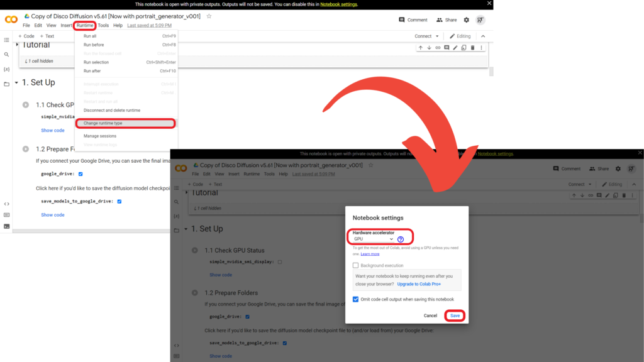Screen dimensions: 644x362
Task: Collapse the 1. Set Up section in the Runtime-menu window
Action: 16,83
